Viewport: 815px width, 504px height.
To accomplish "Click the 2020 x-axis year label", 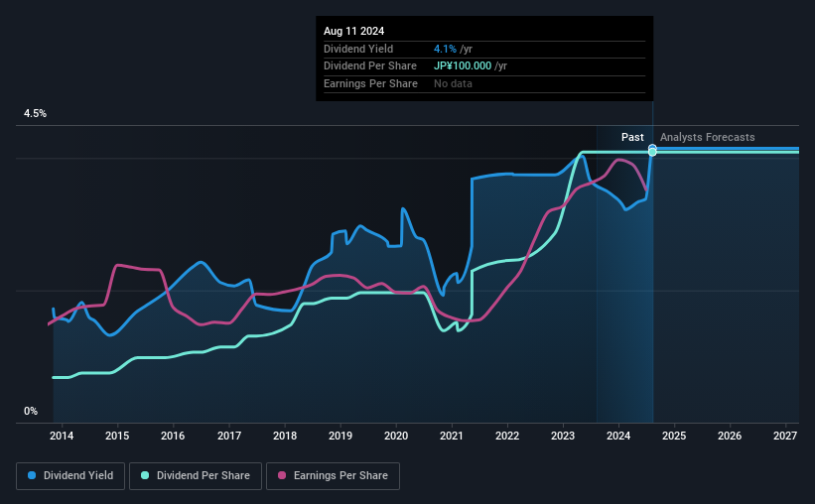I will click(x=396, y=436).
